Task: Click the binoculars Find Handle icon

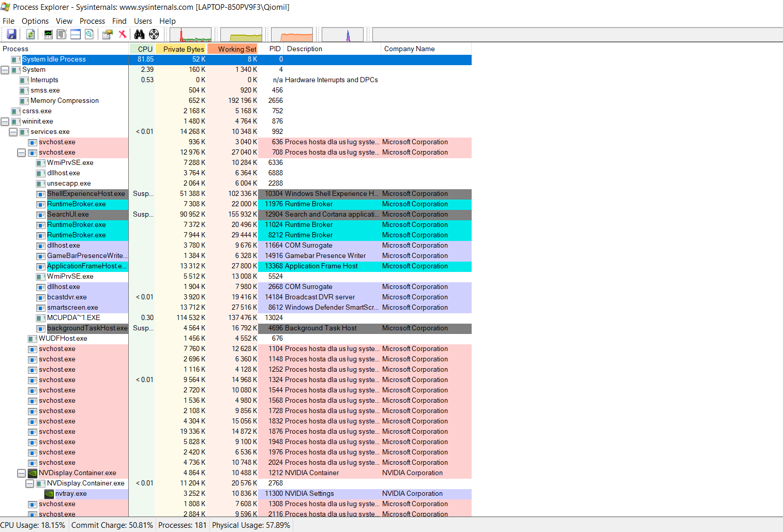Action: [x=140, y=34]
